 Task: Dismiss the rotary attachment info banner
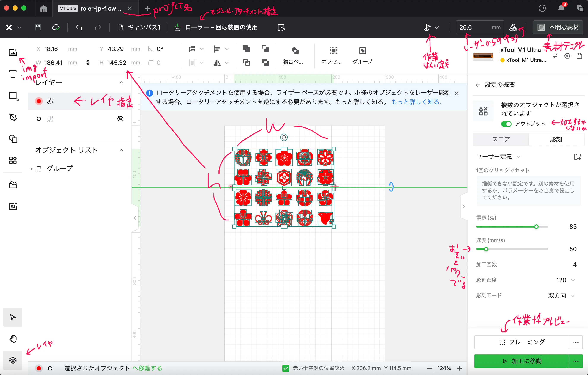click(457, 93)
